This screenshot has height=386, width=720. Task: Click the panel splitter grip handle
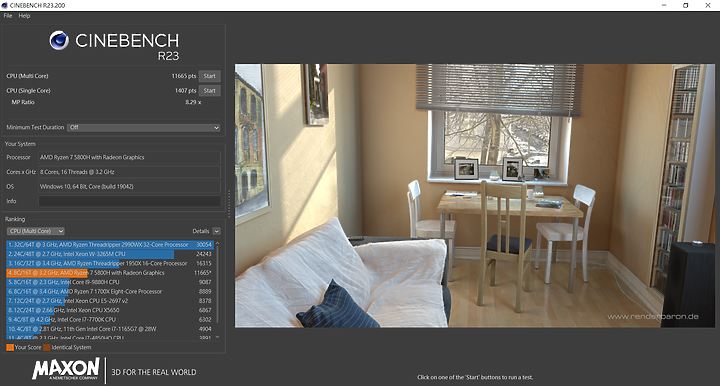click(229, 203)
